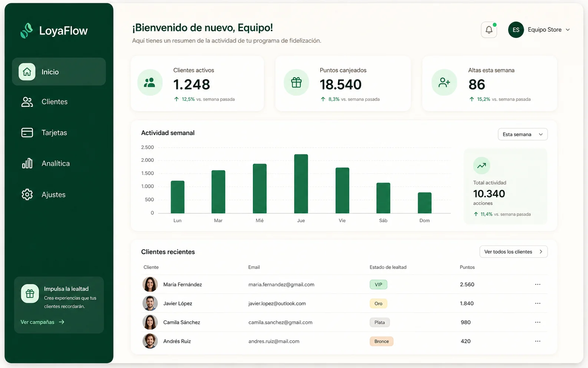The width and height of the screenshot is (588, 368).
Task: Click the Equipo Store account name
Action: click(x=545, y=30)
